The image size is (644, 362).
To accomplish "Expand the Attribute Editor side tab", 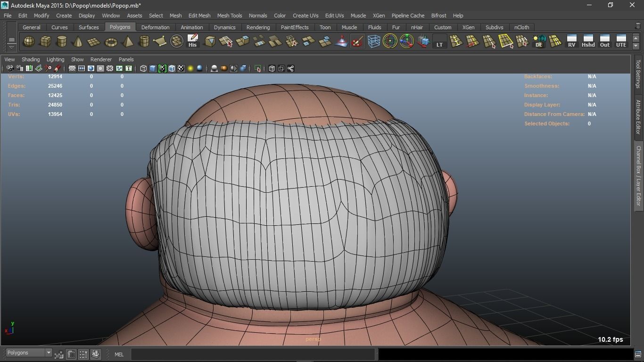I will (x=638, y=117).
